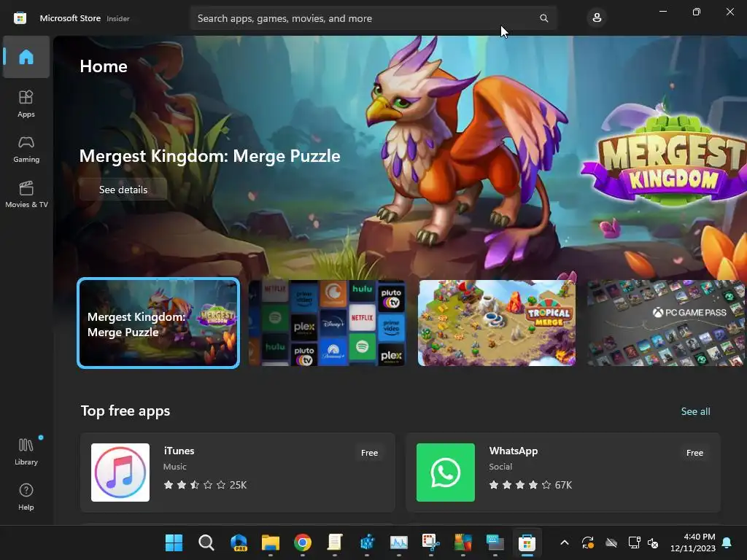
Task: Click Microsoft Store icon in taskbar
Action: tap(527, 542)
